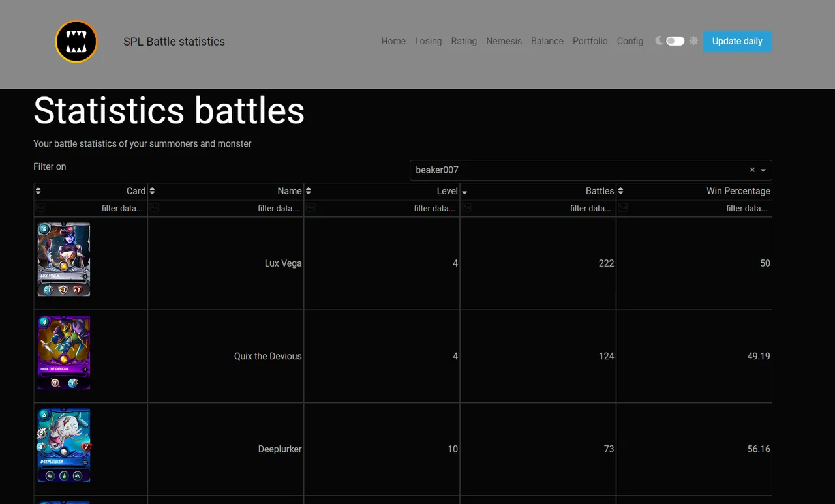Open the Nemesis page
The height and width of the screenshot is (504, 835).
tap(504, 41)
